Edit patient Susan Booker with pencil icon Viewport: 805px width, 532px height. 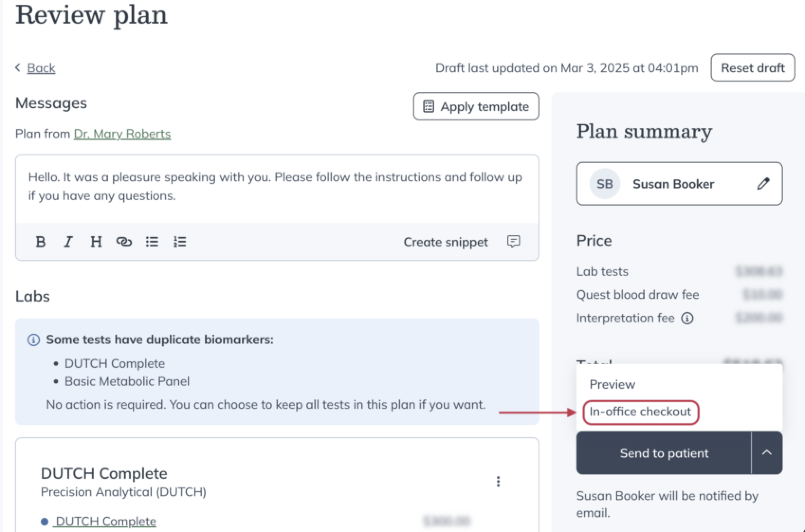763,184
